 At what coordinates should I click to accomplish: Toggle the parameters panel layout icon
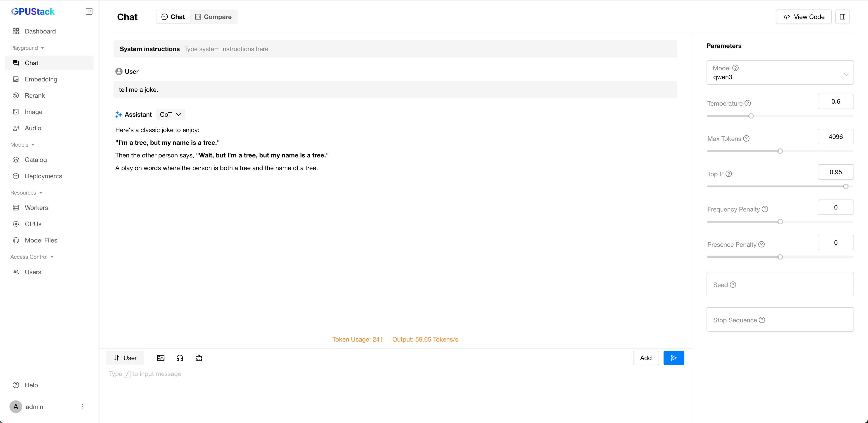click(x=842, y=17)
